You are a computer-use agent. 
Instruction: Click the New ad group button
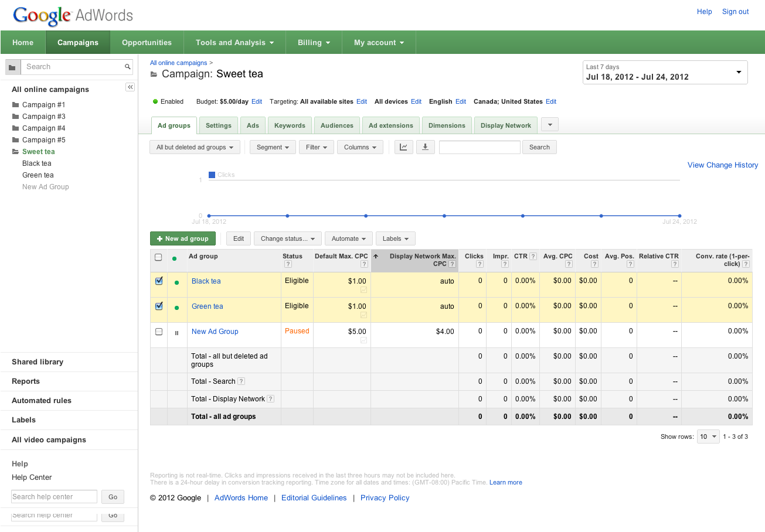coord(183,238)
